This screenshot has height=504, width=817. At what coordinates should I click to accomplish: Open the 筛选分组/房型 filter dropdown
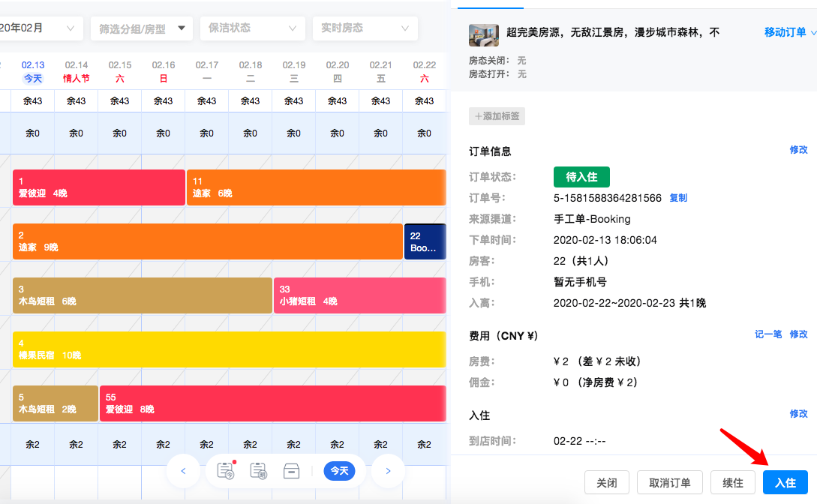(142, 28)
